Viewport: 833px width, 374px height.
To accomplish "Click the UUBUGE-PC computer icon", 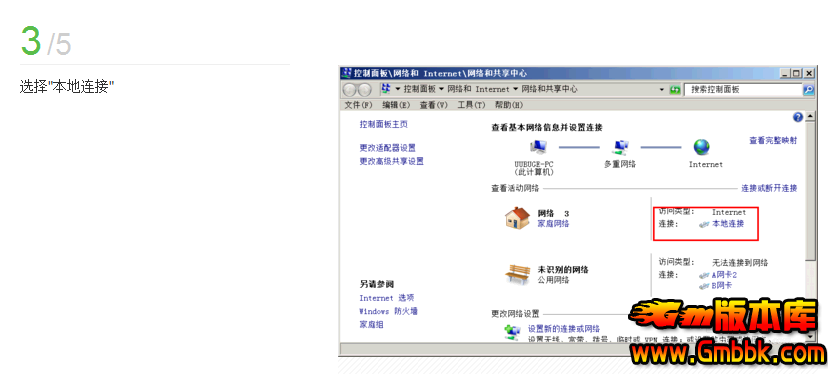I will tap(538, 147).
